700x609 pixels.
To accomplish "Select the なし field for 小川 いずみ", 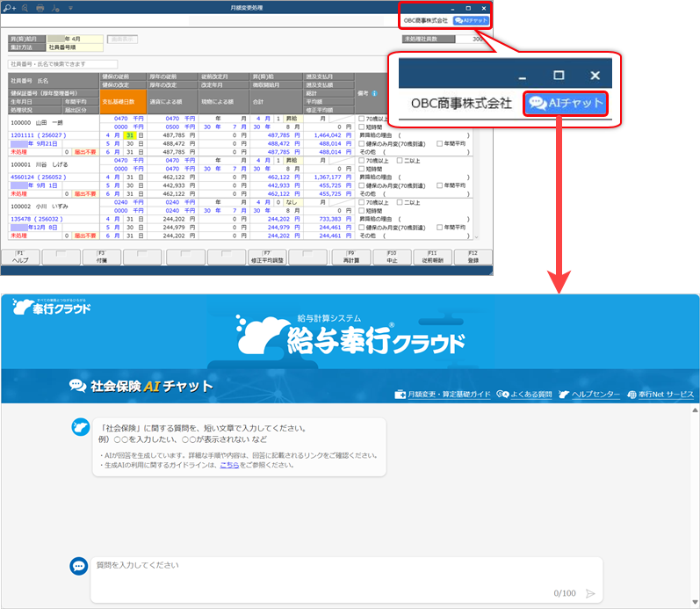I will [293, 202].
